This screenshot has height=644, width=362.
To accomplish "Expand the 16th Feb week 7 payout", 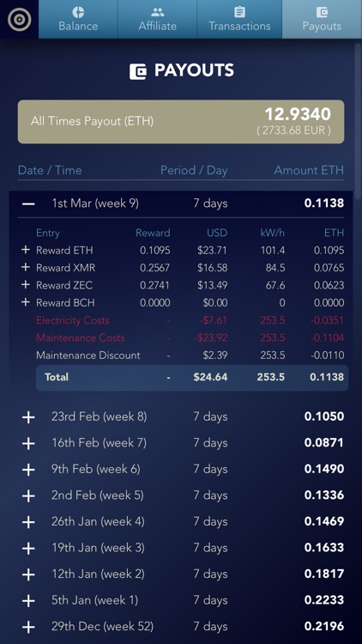I will pos(28,443).
